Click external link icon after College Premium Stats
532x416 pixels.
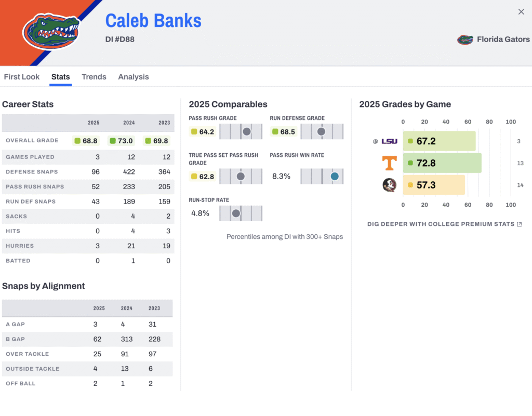519,224
